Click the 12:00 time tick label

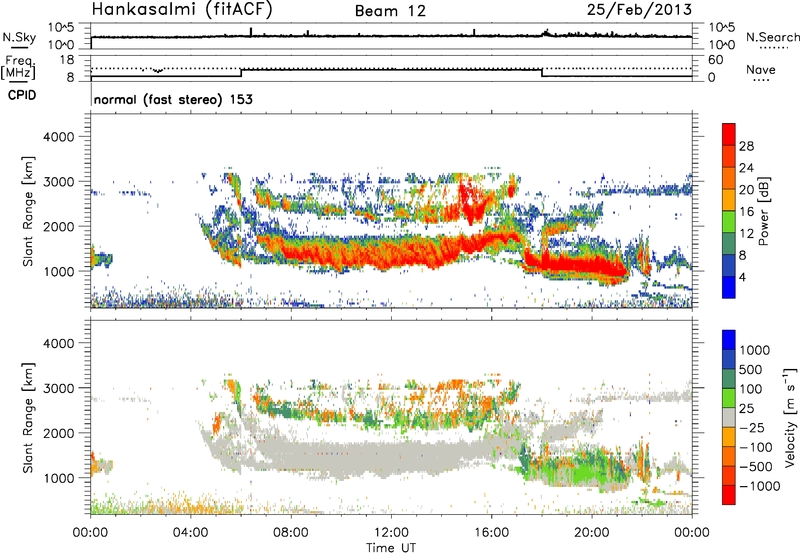391,533
